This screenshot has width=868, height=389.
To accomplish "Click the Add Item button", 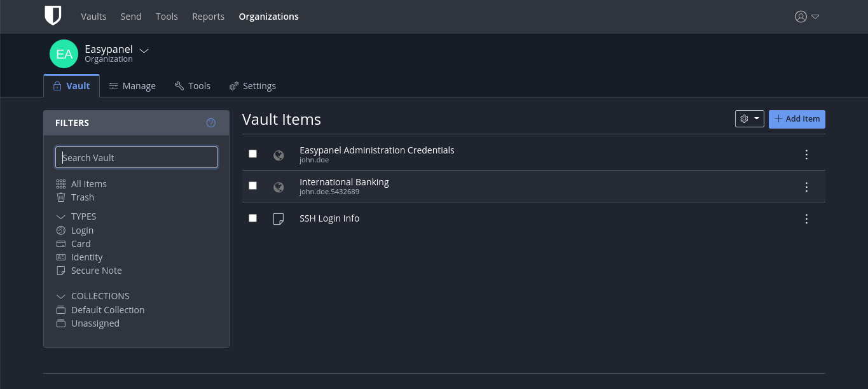I will pos(797,119).
